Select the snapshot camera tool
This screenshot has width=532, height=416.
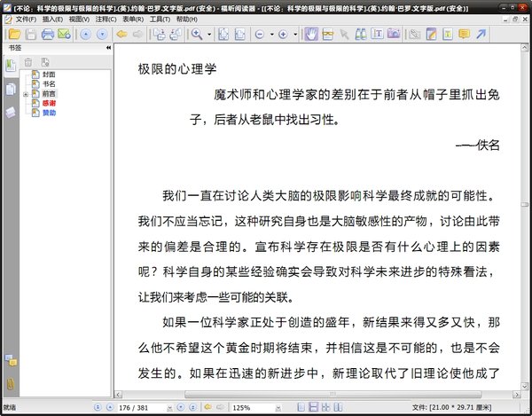tap(394, 35)
